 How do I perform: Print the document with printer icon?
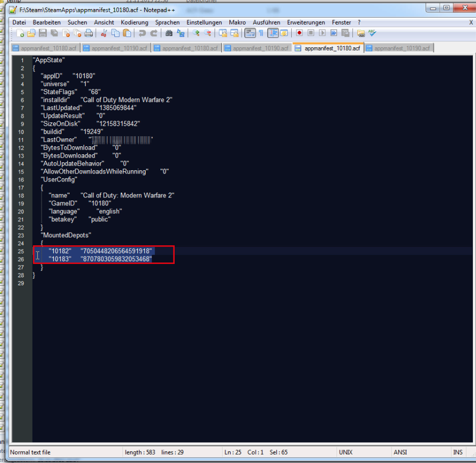click(88, 33)
